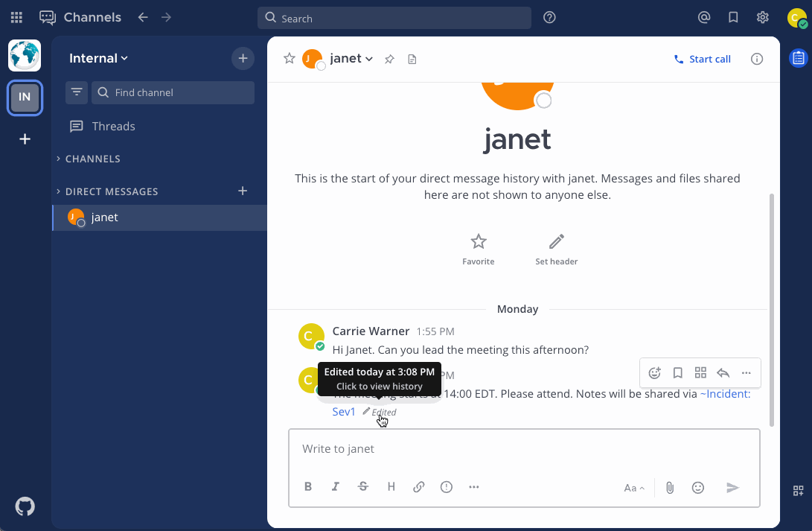Open the Internal team dropdown menu
Screen dimensions: 812x531
99,58
